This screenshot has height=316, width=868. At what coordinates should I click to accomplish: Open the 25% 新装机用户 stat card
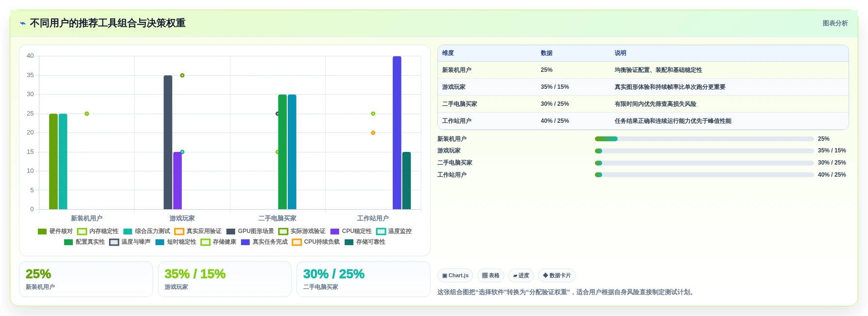coord(86,279)
